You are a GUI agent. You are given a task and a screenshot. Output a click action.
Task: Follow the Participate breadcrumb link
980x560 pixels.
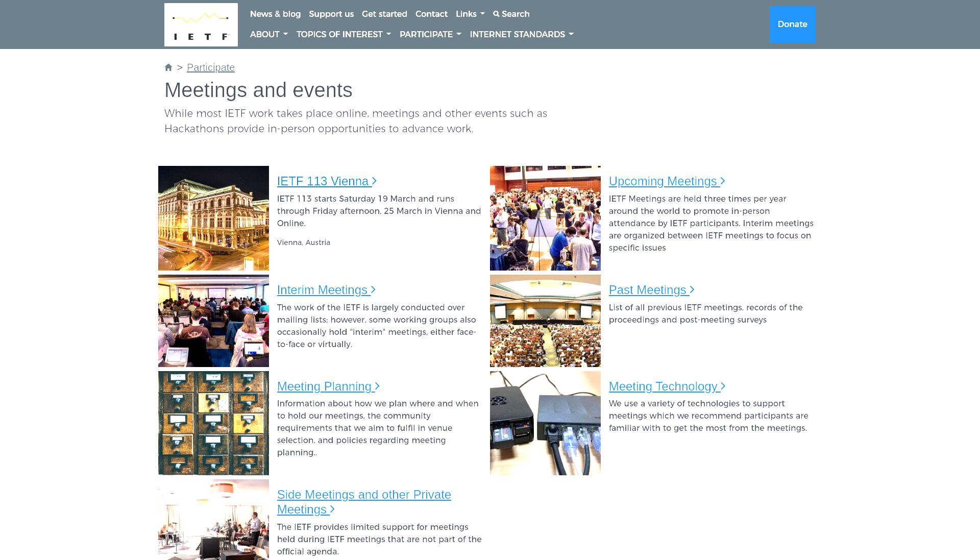click(x=211, y=67)
